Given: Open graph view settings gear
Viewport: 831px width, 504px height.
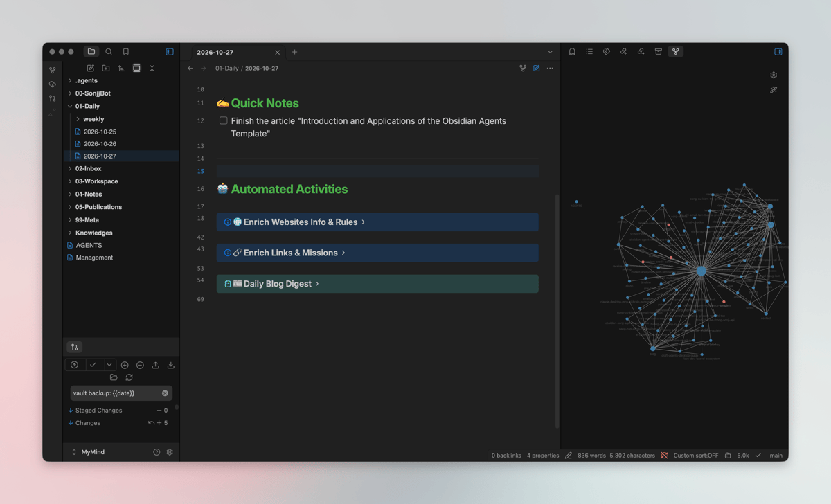Looking at the screenshot, I should point(774,75).
